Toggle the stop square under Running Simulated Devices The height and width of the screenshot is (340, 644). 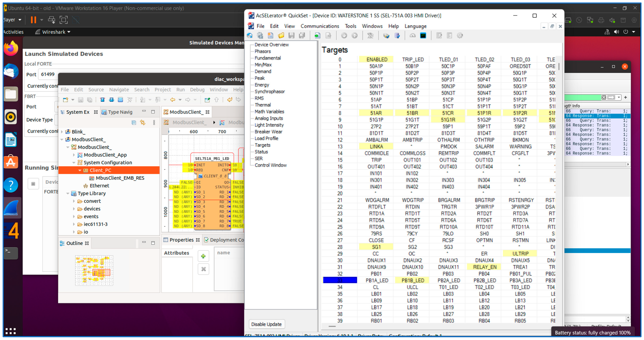point(33,184)
